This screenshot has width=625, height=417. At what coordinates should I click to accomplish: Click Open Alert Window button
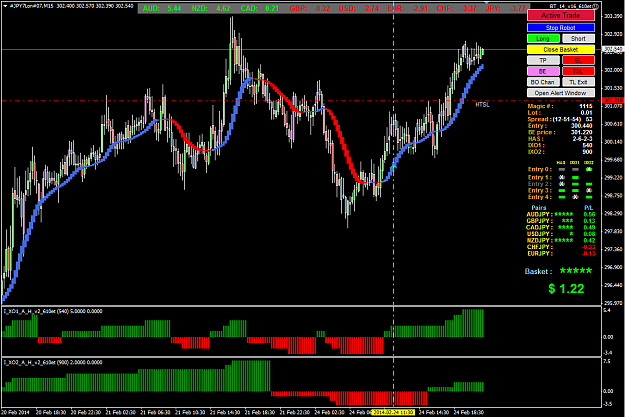pos(560,93)
